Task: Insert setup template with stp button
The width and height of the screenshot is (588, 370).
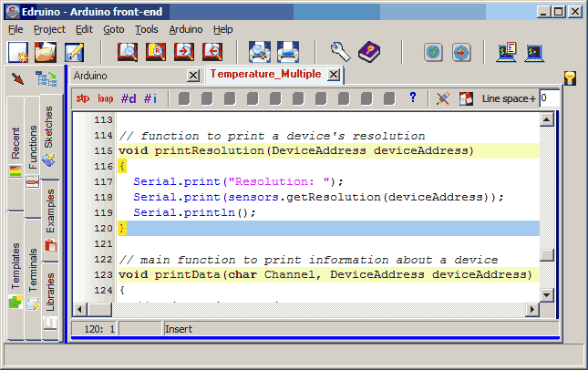Action: (83, 98)
